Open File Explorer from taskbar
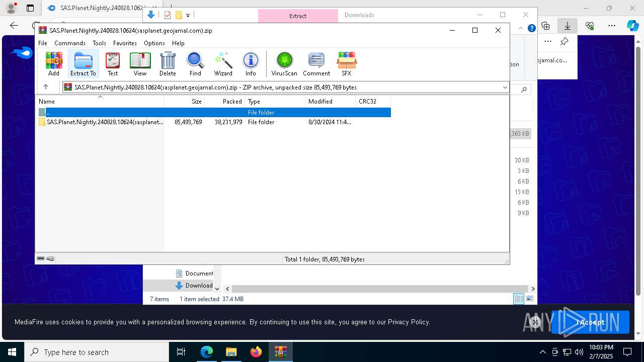 231,352
